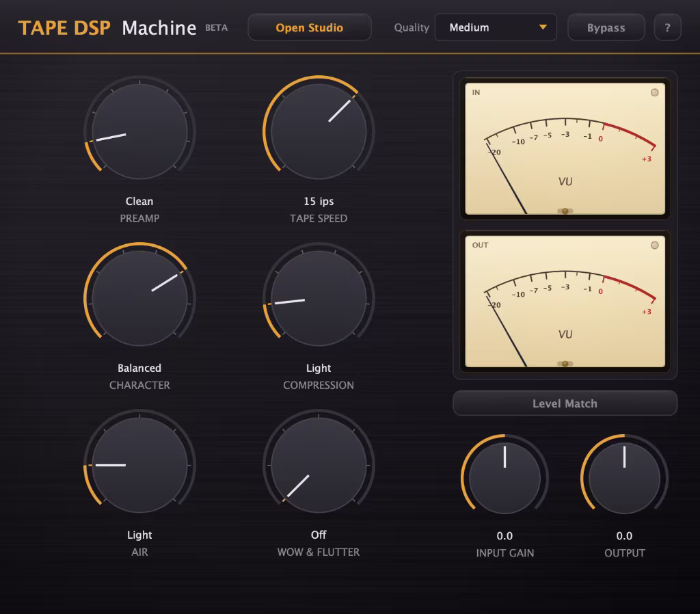700x614 pixels.
Task: Click the Input Gain '0.0' value
Action: 505,536
